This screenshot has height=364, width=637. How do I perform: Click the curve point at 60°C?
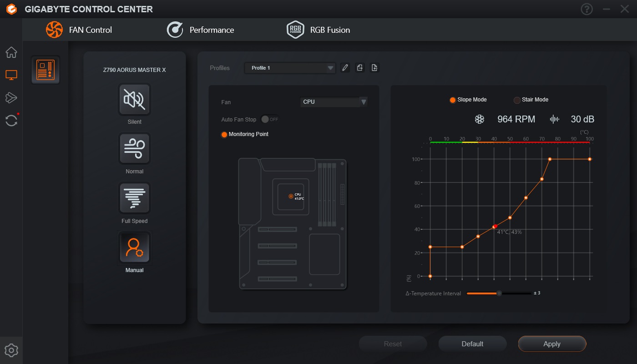(x=526, y=197)
